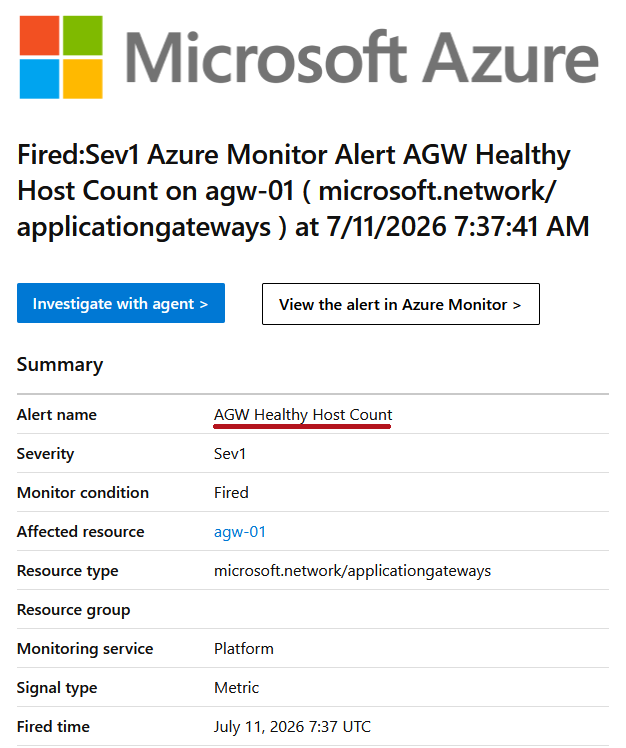Click the Resource group row label

pos(73,610)
